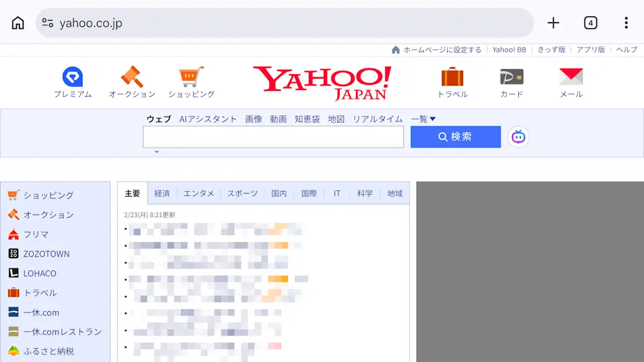Open ショッピング via the cart icon
644x362 pixels.
[189, 76]
